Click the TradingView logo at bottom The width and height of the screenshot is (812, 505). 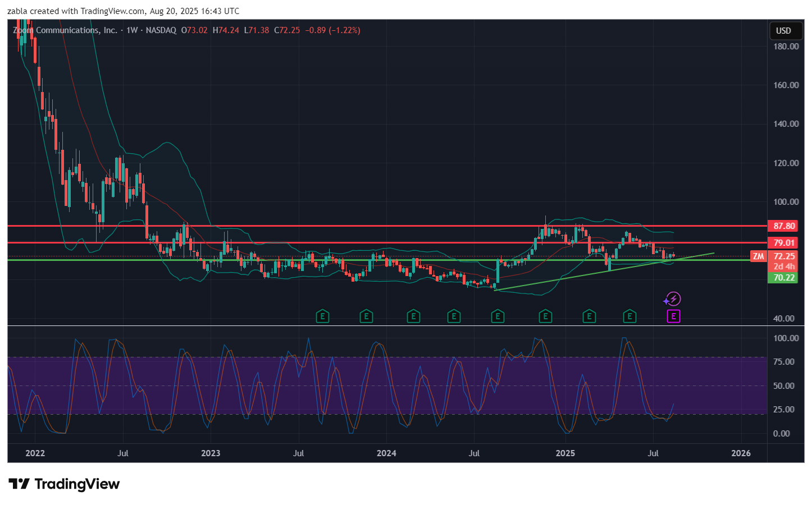coord(64,484)
